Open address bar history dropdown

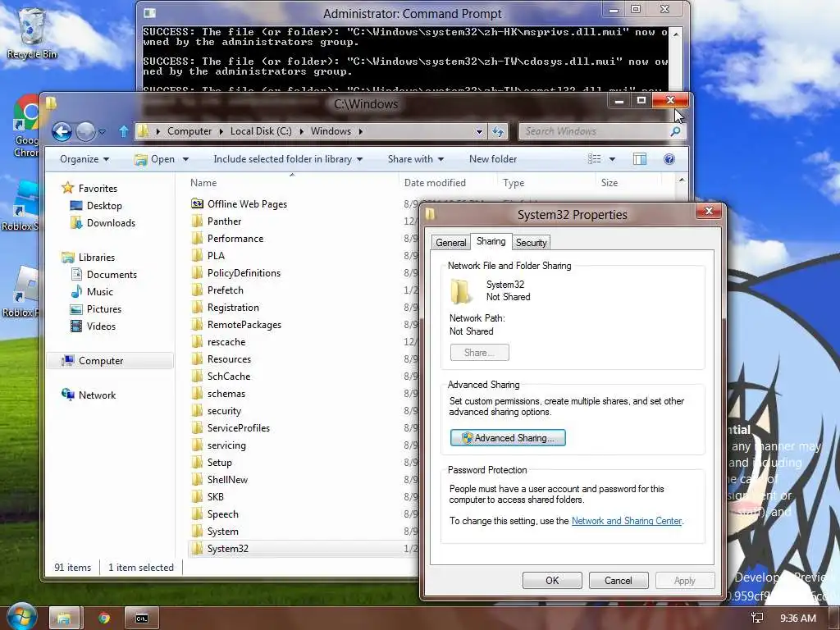479,131
